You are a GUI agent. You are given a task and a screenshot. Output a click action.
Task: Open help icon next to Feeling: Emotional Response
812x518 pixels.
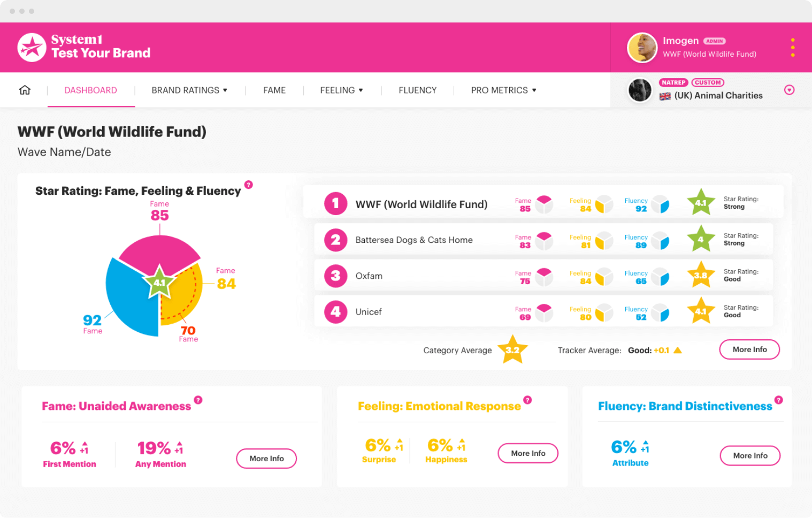coord(527,400)
